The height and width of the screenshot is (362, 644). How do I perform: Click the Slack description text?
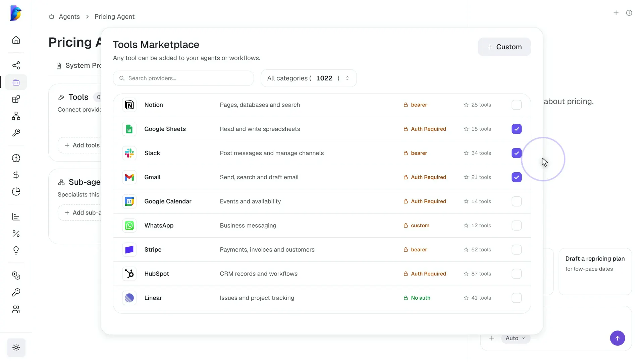coord(272,153)
